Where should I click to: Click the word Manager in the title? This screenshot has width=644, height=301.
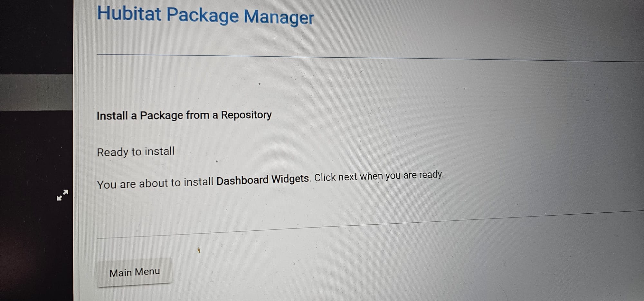[279, 17]
